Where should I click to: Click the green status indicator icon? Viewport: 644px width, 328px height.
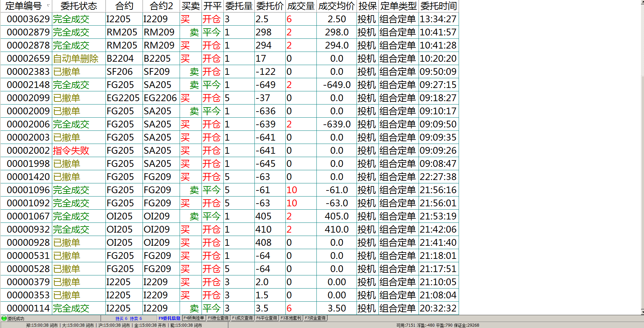point(4,318)
